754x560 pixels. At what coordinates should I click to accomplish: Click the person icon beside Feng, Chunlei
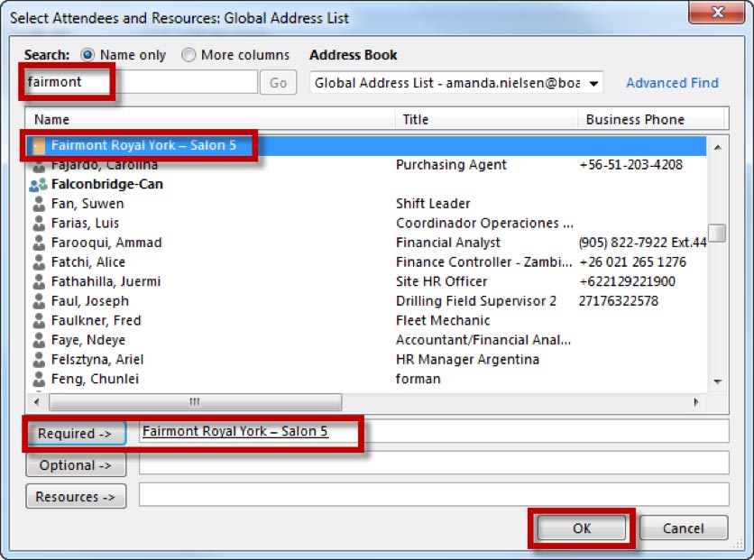[38, 380]
